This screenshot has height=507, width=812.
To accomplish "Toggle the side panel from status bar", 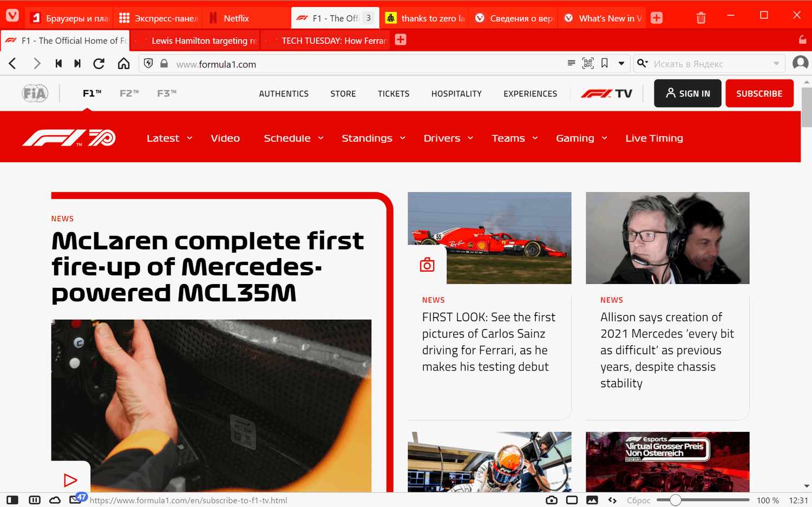I will (12, 500).
